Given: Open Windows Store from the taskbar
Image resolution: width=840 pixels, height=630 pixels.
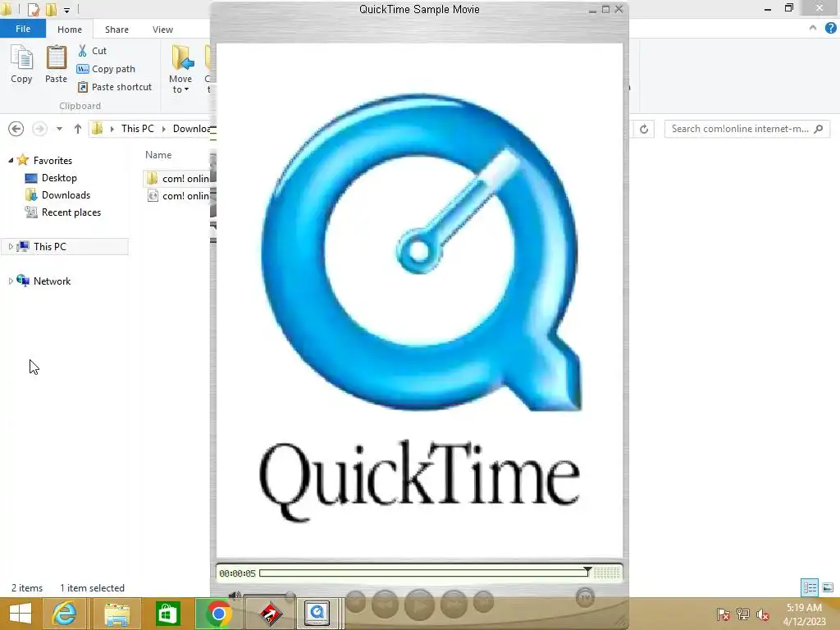Looking at the screenshot, I should [x=167, y=614].
